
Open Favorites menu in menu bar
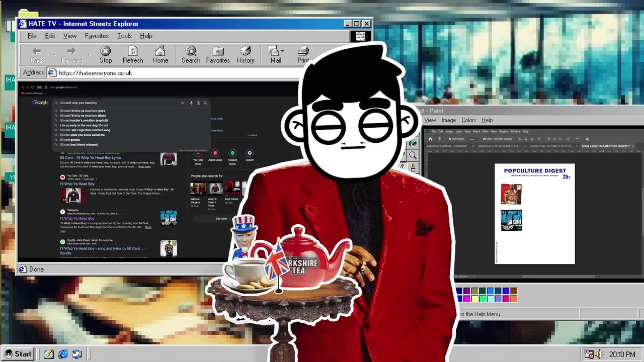tap(97, 36)
